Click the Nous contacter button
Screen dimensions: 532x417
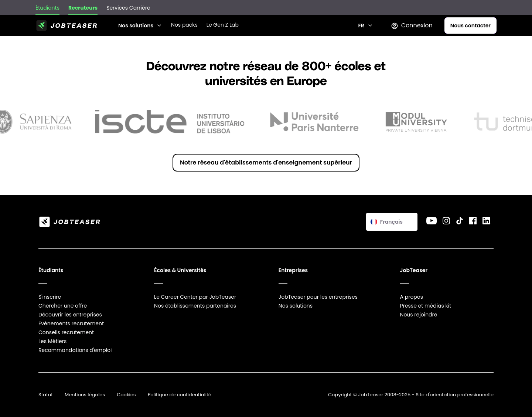click(x=470, y=26)
